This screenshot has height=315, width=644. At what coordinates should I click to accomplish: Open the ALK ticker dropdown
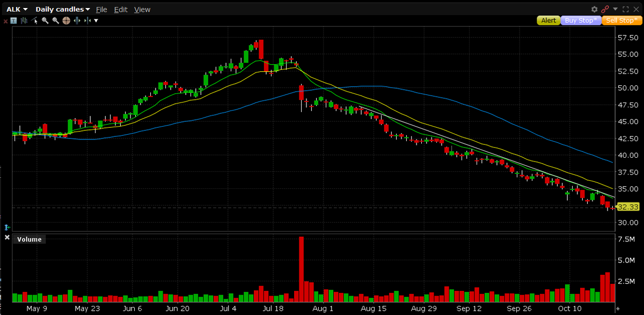pyautogui.click(x=17, y=9)
